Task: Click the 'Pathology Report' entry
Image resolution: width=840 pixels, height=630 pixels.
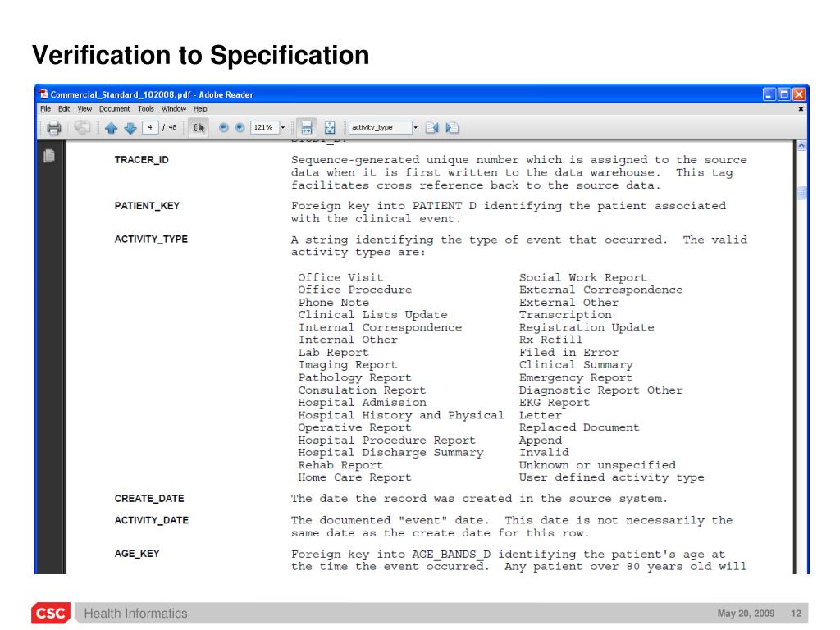Action: click(354, 377)
